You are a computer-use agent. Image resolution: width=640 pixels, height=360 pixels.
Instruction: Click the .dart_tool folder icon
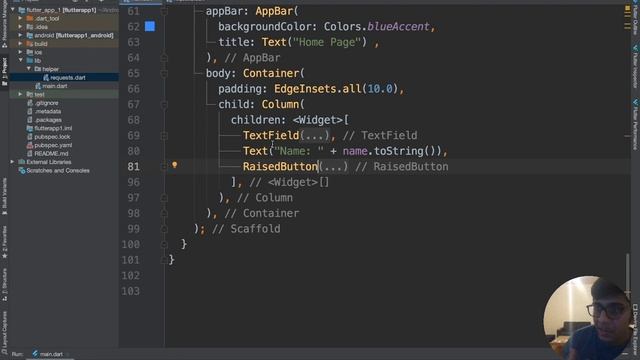(29, 18)
